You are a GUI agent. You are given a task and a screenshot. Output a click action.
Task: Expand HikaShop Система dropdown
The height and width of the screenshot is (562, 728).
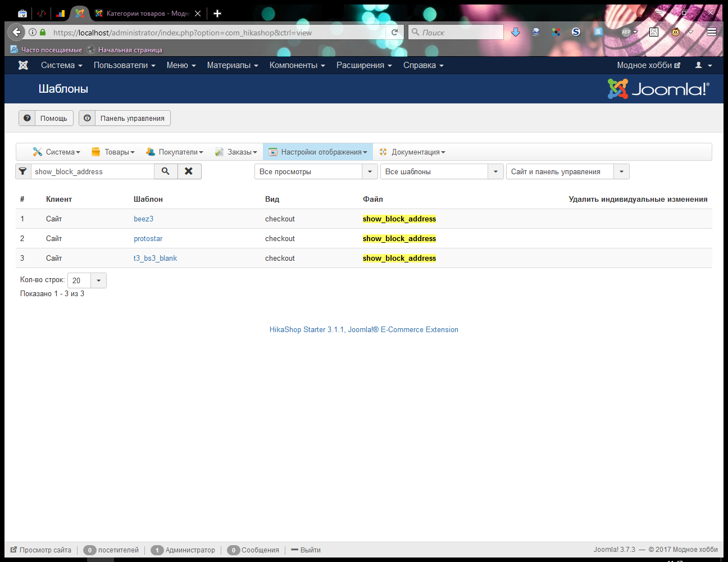coord(57,152)
